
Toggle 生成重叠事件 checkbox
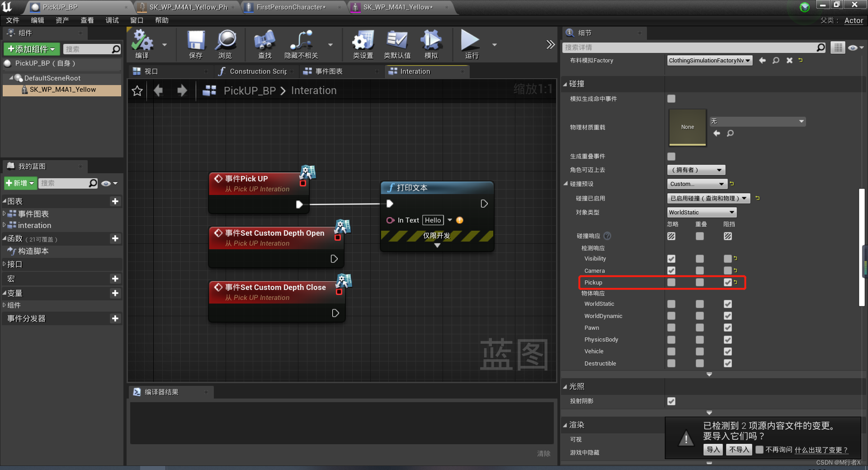pos(671,157)
